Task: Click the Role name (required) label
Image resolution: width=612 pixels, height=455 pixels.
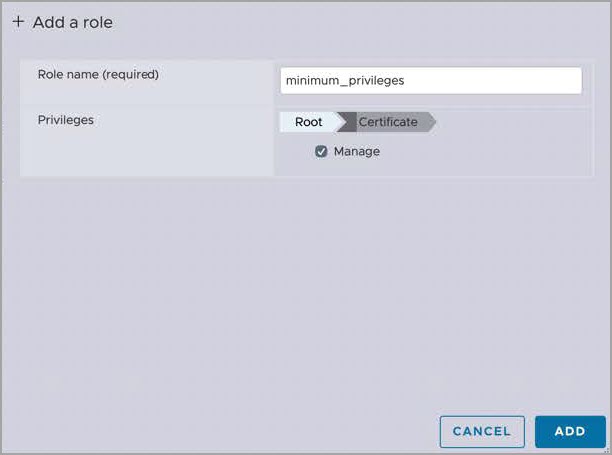Action: click(98, 74)
